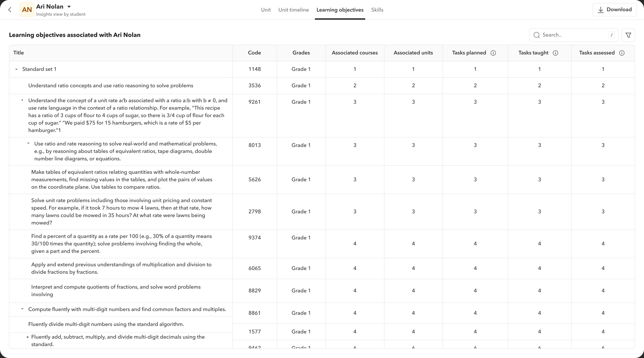Screen dimensions: 644x358
Task: Select the code cell 3536
Action: [x=254, y=86]
